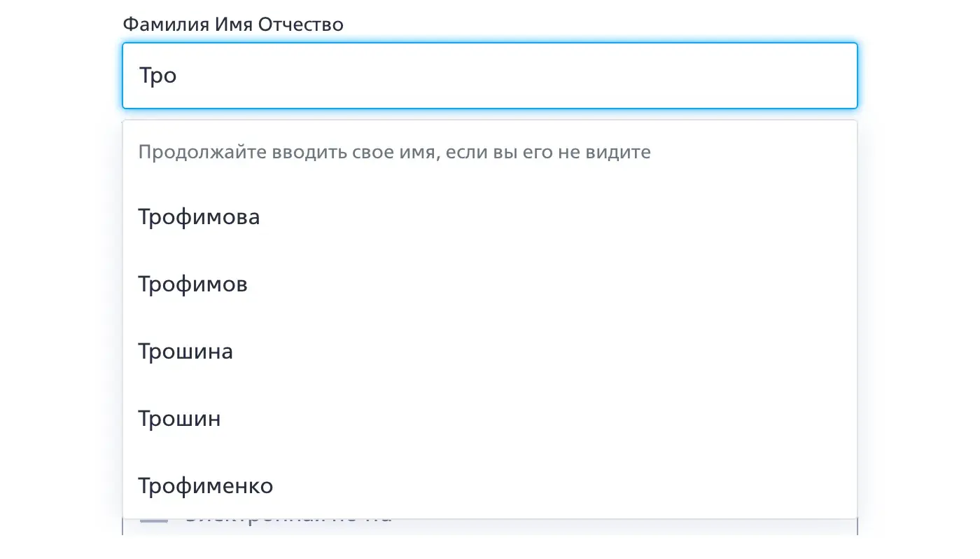
Task: Select the fourth autocomplete option, Трошин
Action: click(179, 419)
